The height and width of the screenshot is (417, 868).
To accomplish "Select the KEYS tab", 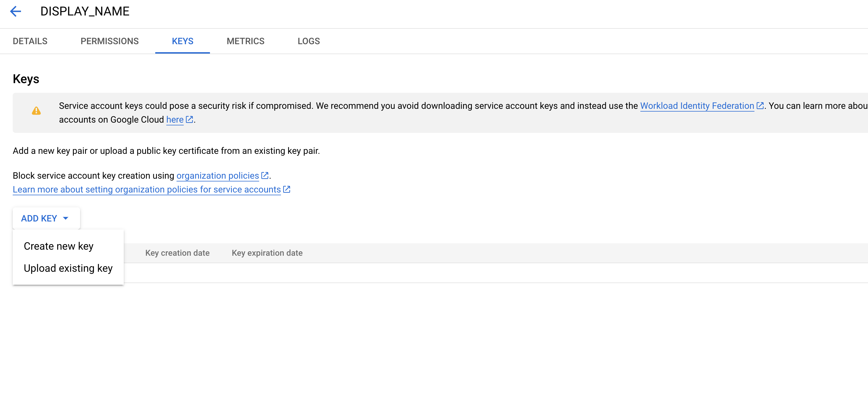I will coord(182,41).
